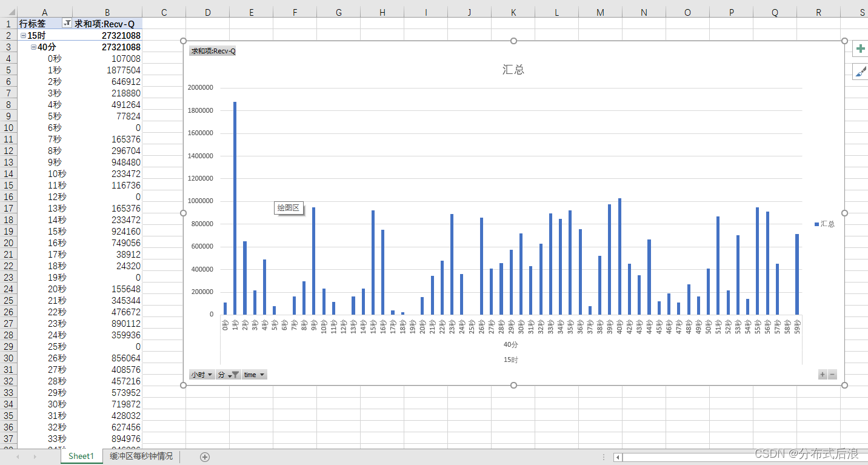Open the Chart Styles paintbrush button
Image resolution: width=868 pixels, height=465 pixels.
860,72
